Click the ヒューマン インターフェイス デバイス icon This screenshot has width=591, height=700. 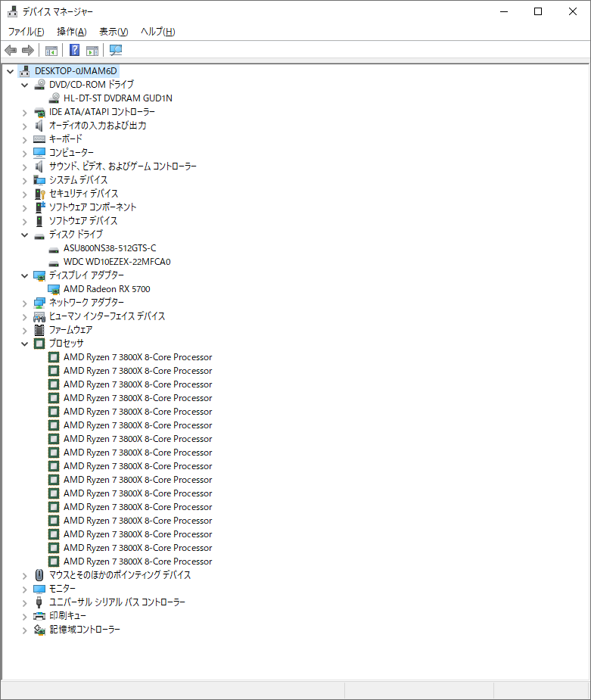pyautogui.click(x=39, y=316)
